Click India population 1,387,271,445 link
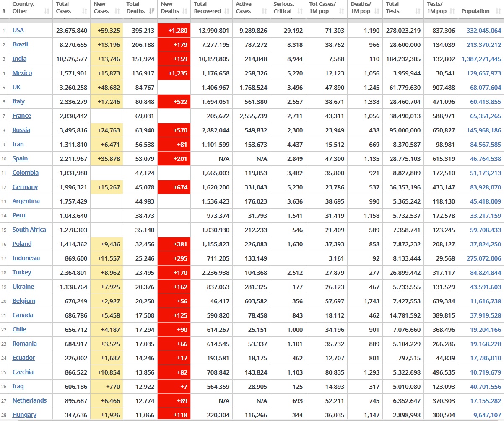This screenshot has height=421, width=504. 481,59
